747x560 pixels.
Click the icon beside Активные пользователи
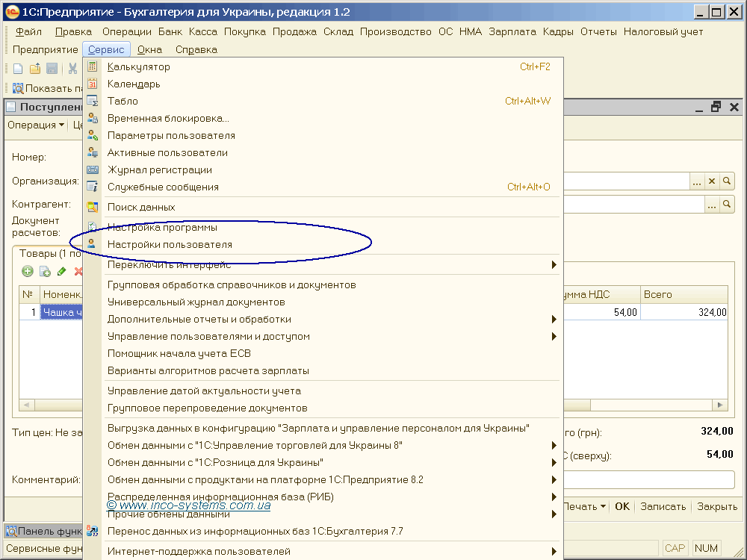point(93,152)
